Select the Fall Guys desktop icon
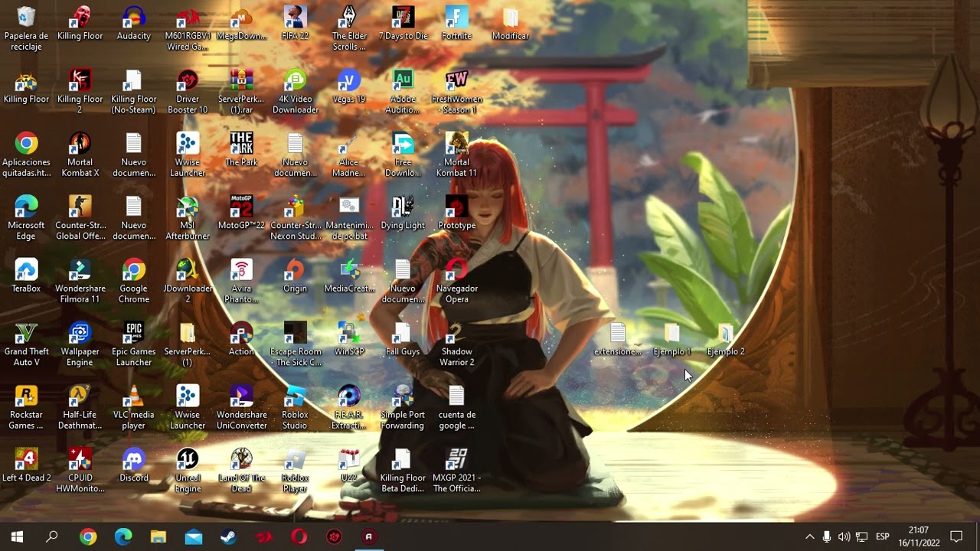The height and width of the screenshot is (551, 980). 403,339
